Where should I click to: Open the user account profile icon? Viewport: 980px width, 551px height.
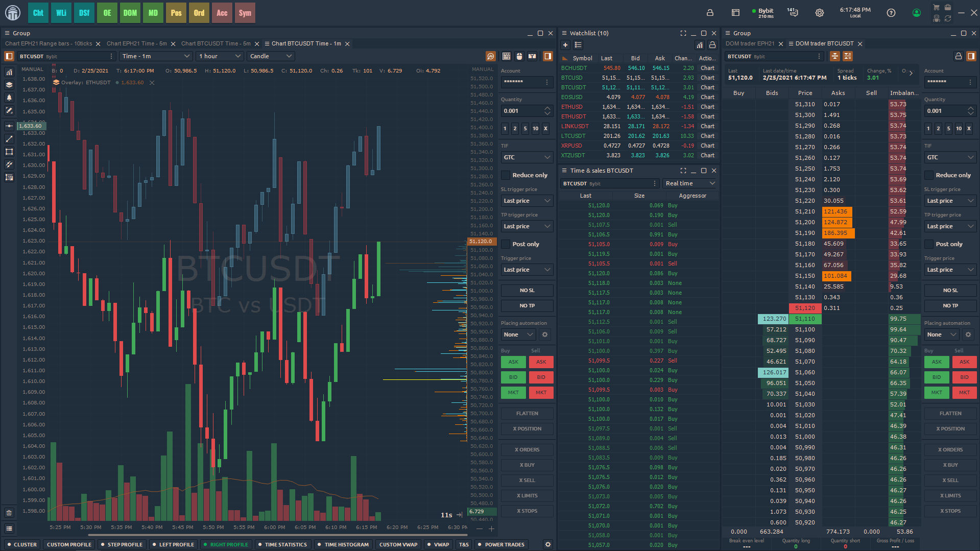(917, 13)
